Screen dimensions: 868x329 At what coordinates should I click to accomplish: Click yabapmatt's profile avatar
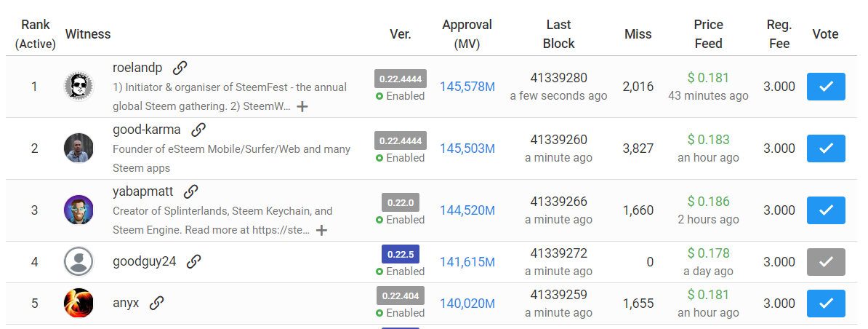click(x=78, y=210)
